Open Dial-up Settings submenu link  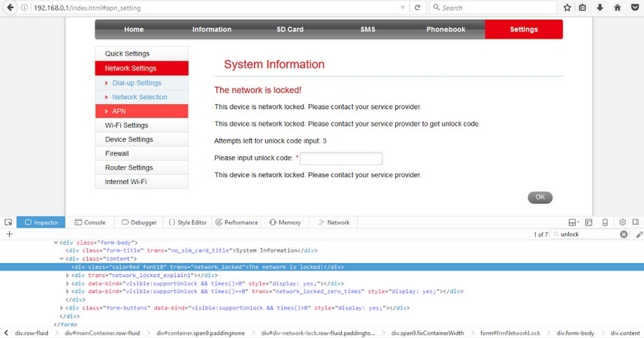[137, 83]
